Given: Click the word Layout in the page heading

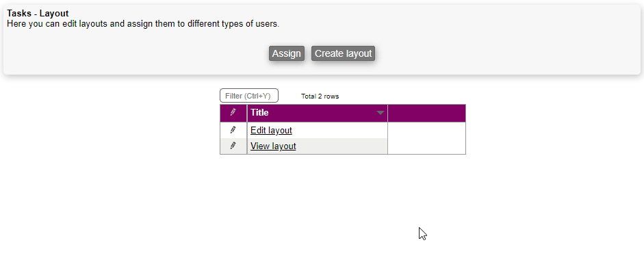Looking at the screenshot, I should click(x=54, y=14).
